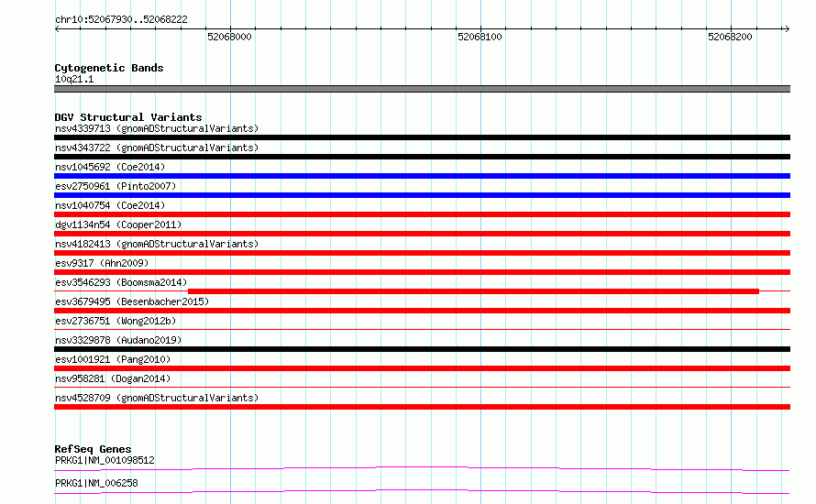
Task: Select the gray 10q21.1 cytoband bar
Action: tap(422, 89)
